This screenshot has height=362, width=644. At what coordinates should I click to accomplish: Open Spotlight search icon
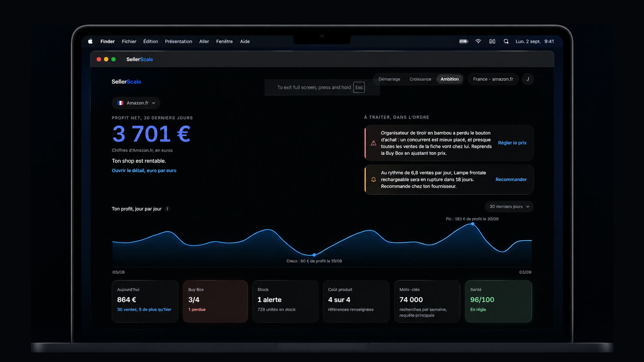click(506, 41)
